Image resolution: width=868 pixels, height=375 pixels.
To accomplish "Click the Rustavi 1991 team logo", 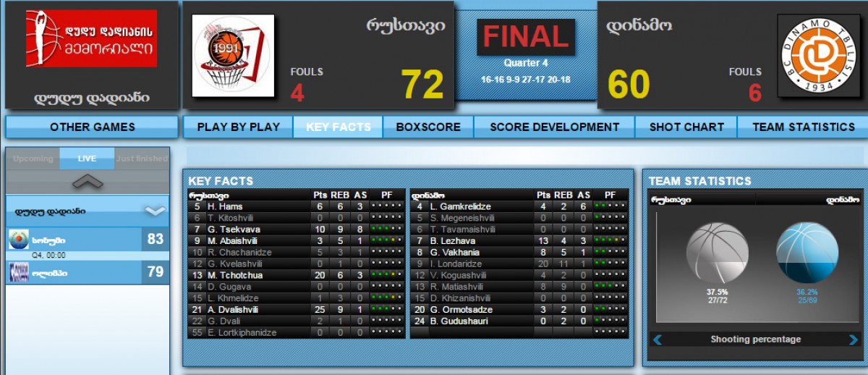I will coord(233,56).
